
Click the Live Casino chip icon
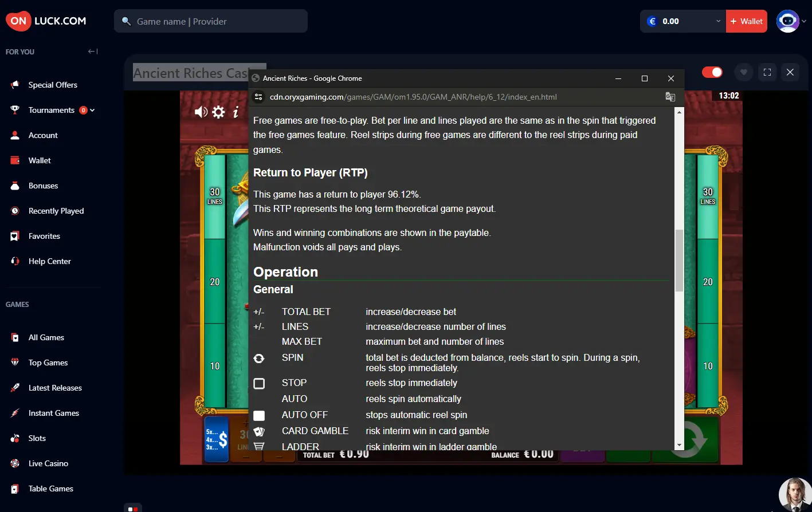click(15, 463)
